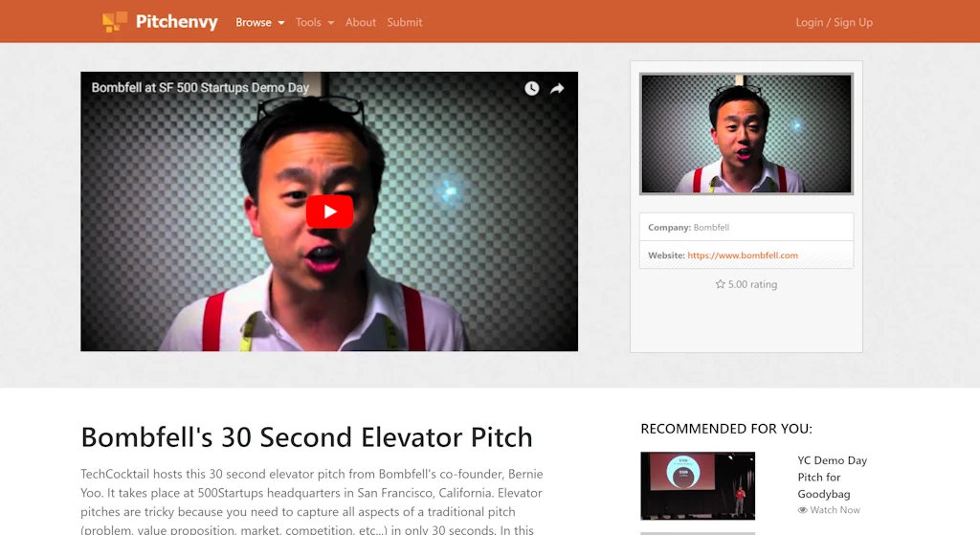Play the Bombfell video
The height and width of the screenshot is (535, 980).
coord(329,212)
